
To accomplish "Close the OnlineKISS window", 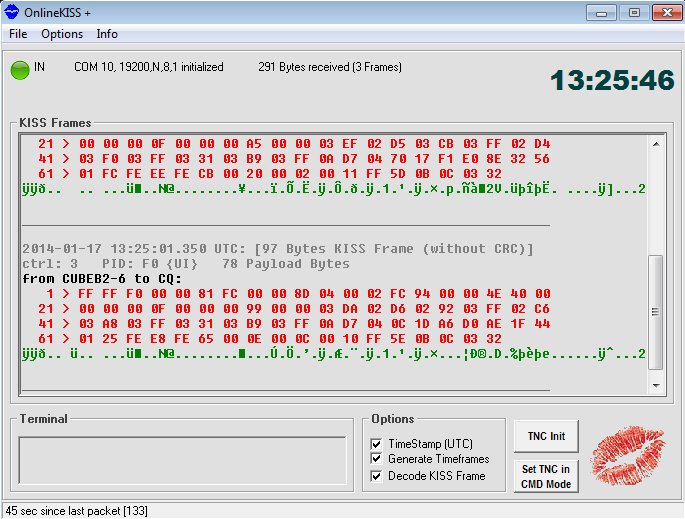I will (667, 13).
